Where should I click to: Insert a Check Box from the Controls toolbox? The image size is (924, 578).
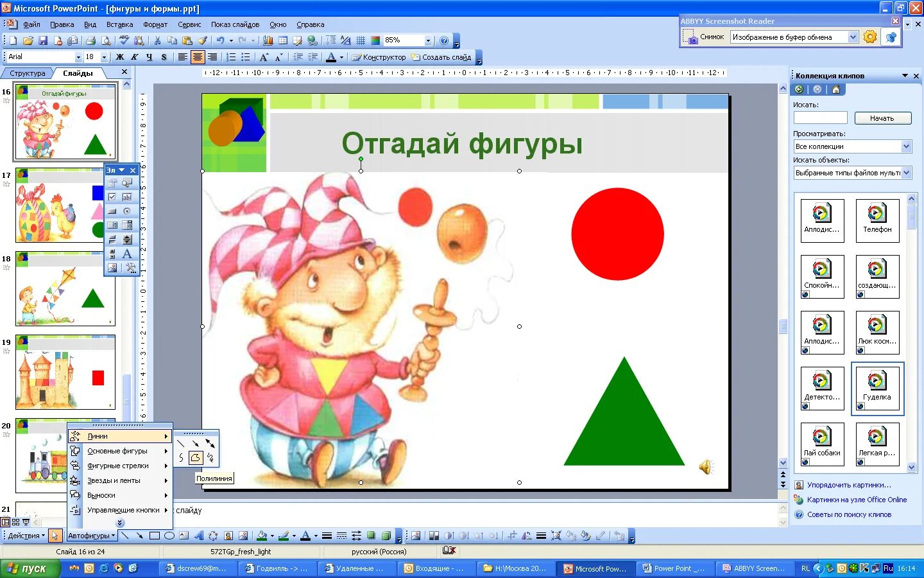tap(112, 197)
